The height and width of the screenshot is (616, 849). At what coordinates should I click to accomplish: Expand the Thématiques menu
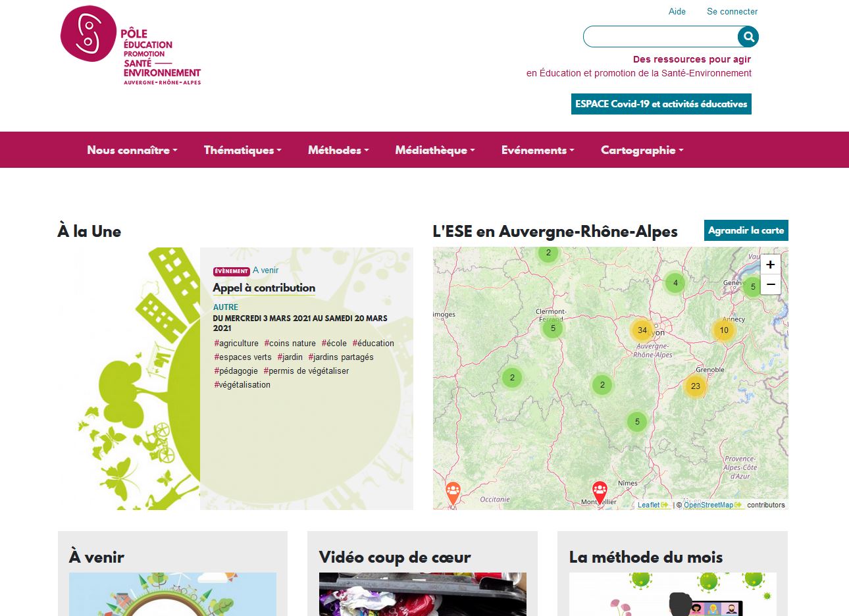[243, 150]
